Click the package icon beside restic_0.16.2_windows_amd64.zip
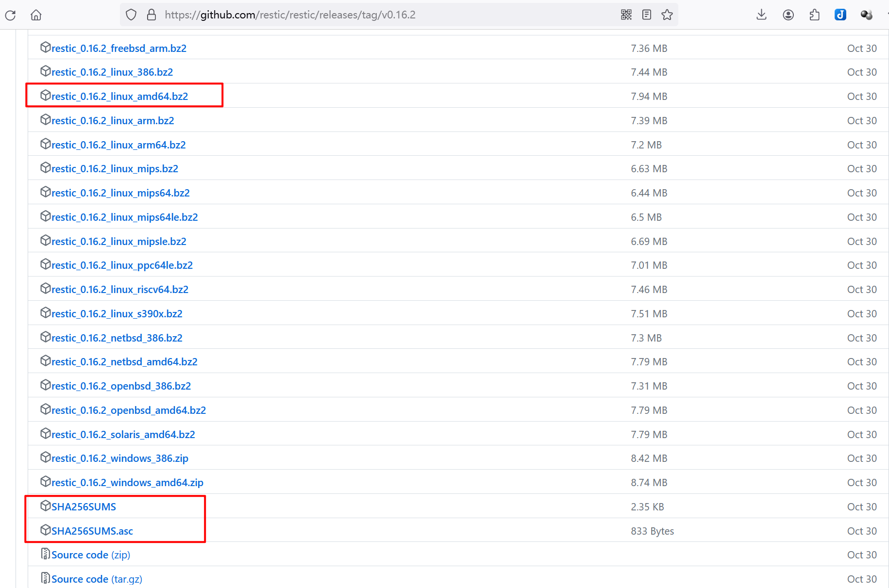The image size is (889, 588). [x=46, y=482]
